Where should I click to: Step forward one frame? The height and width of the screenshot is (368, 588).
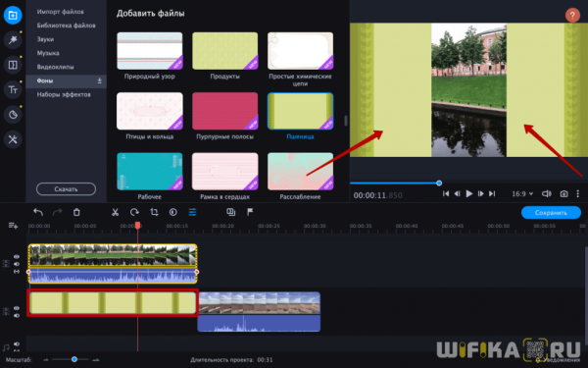coord(480,193)
